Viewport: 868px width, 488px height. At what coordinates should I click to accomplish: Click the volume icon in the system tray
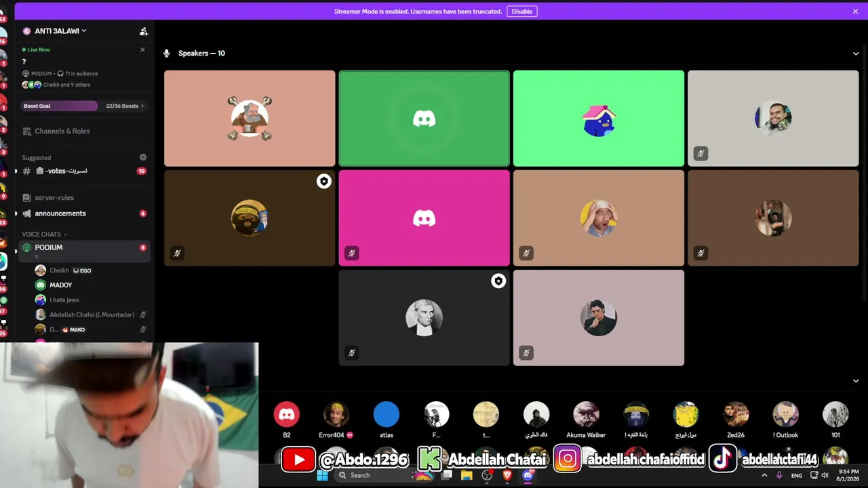point(825,475)
